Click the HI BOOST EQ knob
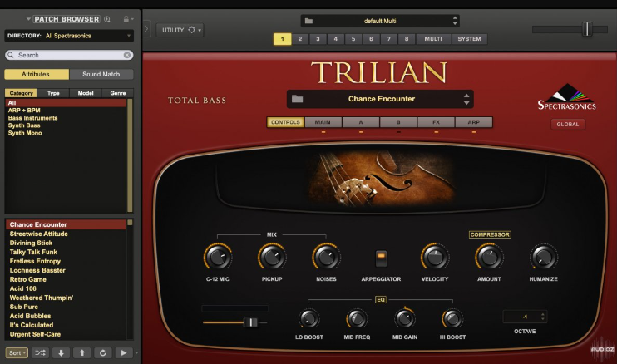 coord(452,318)
